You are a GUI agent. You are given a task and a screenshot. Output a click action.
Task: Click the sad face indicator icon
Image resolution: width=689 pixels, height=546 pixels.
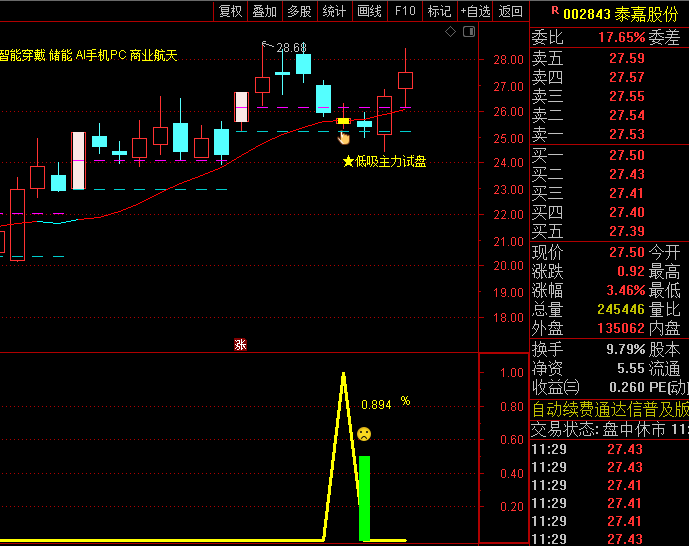coord(364,434)
